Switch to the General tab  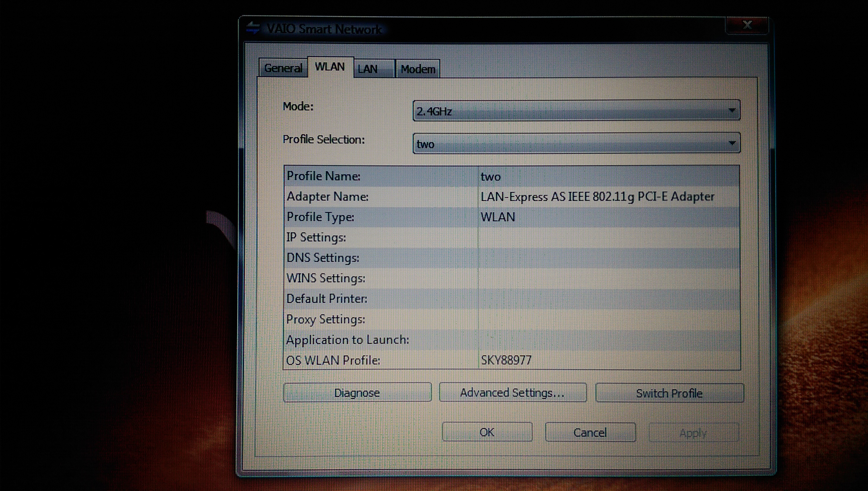tap(283, 68)
